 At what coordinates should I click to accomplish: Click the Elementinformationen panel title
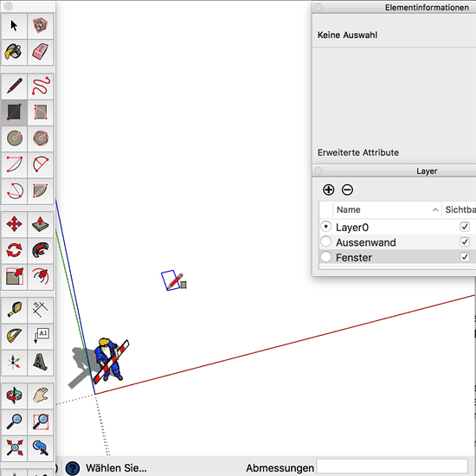[427, 7]
